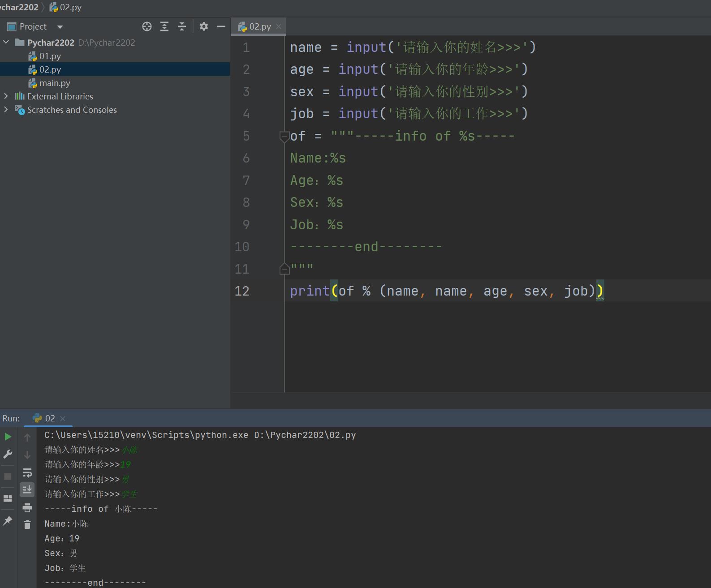Close the 02 run tab
711x588 pixels.
point(63,419)
